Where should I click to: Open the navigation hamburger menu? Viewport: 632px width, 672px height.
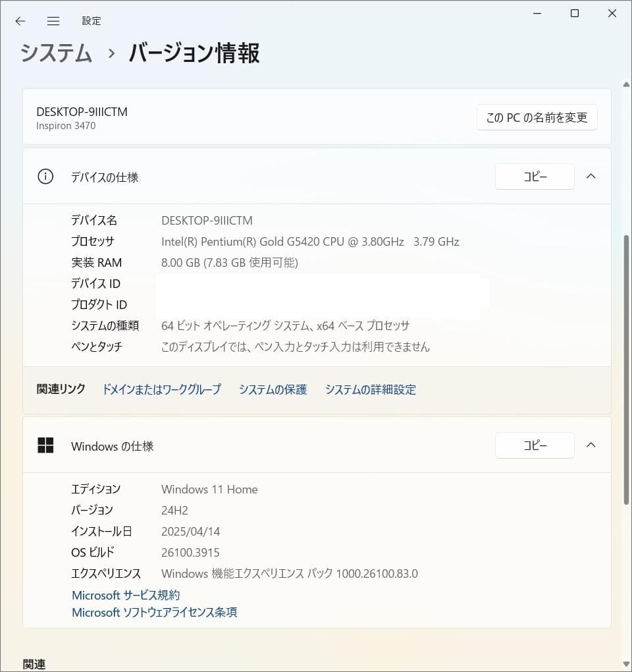[x=53, y=20]
